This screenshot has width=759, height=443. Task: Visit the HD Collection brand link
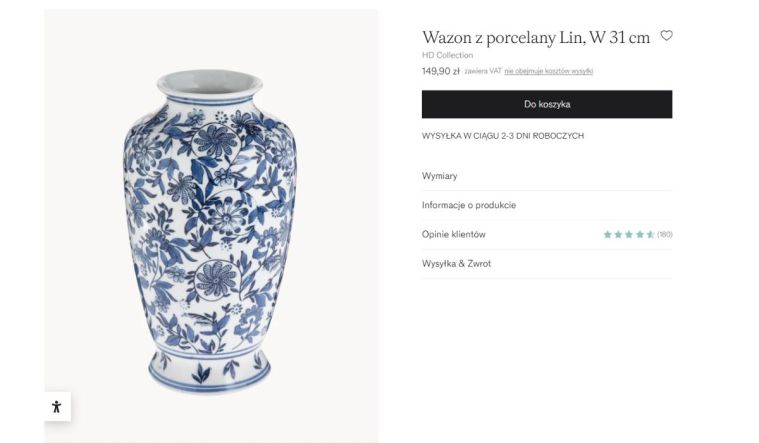pos(447,55)
